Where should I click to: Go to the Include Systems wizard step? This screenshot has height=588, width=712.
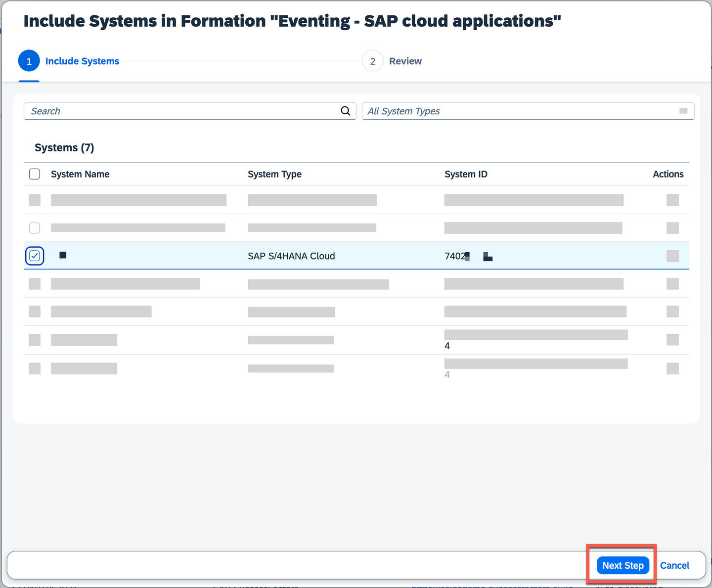tap(69, 61)
